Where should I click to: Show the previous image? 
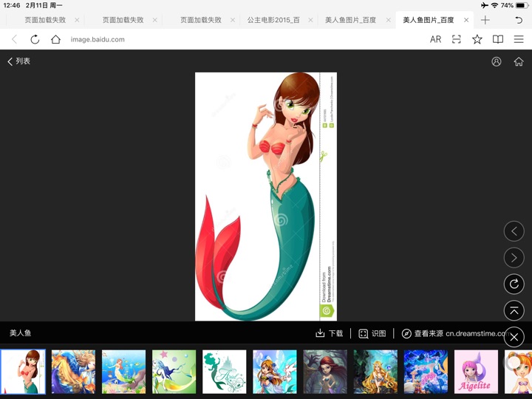tap(514, 231)
